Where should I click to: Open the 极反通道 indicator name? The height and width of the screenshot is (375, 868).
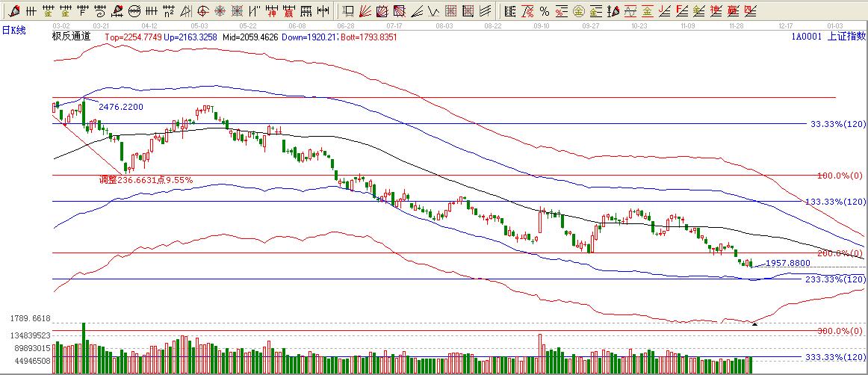point(71,36)
